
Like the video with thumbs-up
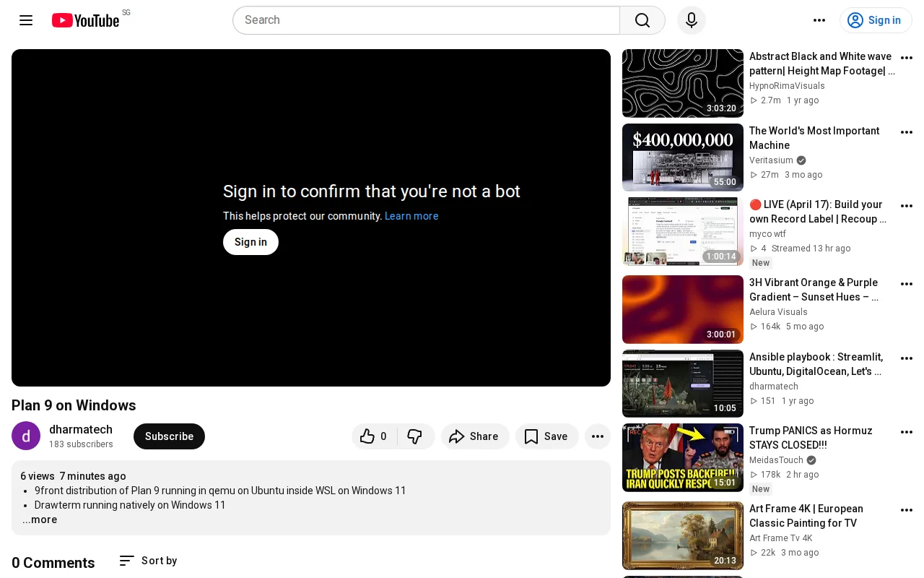click(374, 436)
